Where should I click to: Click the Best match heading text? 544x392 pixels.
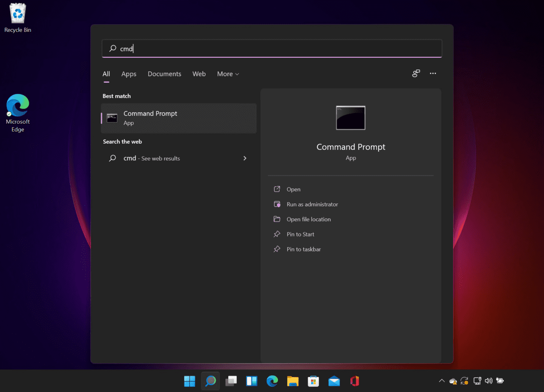(x=117, y=96)
